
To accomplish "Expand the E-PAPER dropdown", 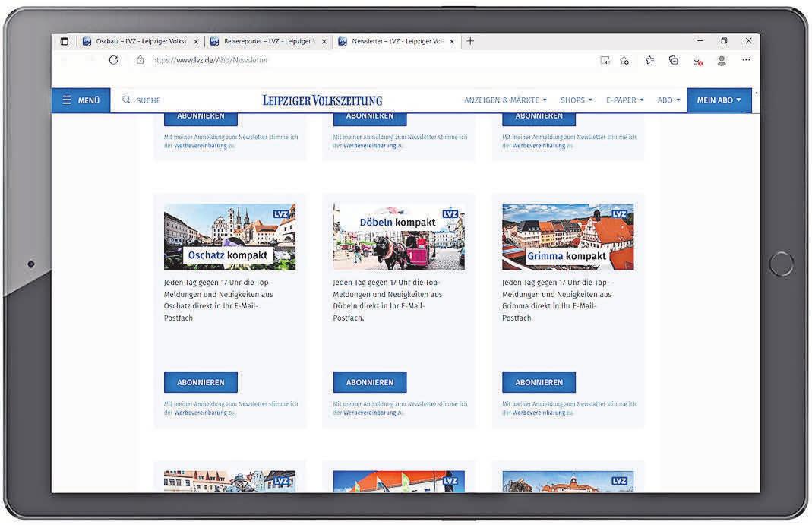I will pyautogui.click(x=625, y=100).
